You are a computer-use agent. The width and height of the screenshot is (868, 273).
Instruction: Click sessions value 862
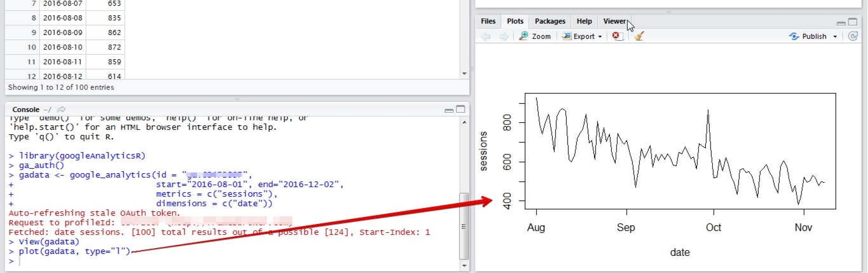114,32
